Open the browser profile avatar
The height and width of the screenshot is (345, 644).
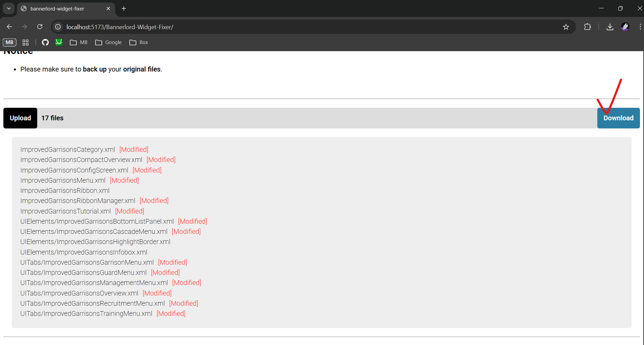tap(625, 27)
